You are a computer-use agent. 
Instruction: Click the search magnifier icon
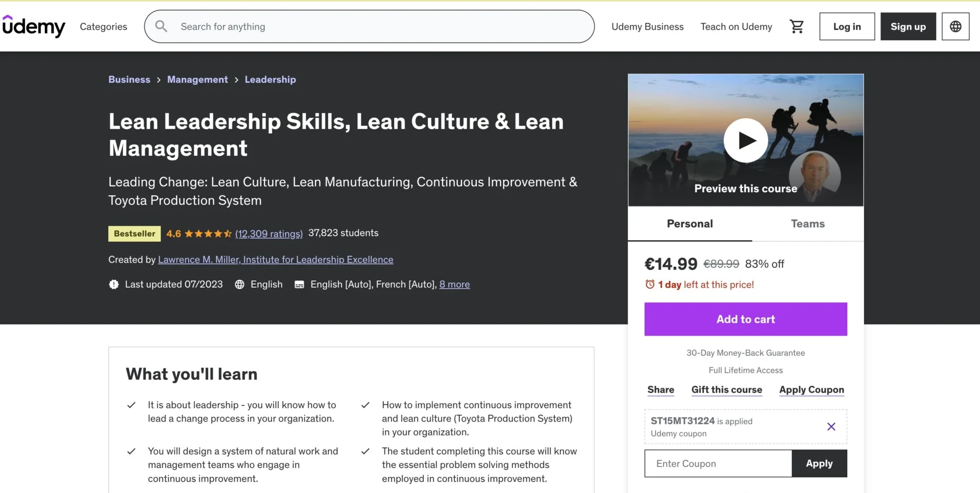(161, 27)
